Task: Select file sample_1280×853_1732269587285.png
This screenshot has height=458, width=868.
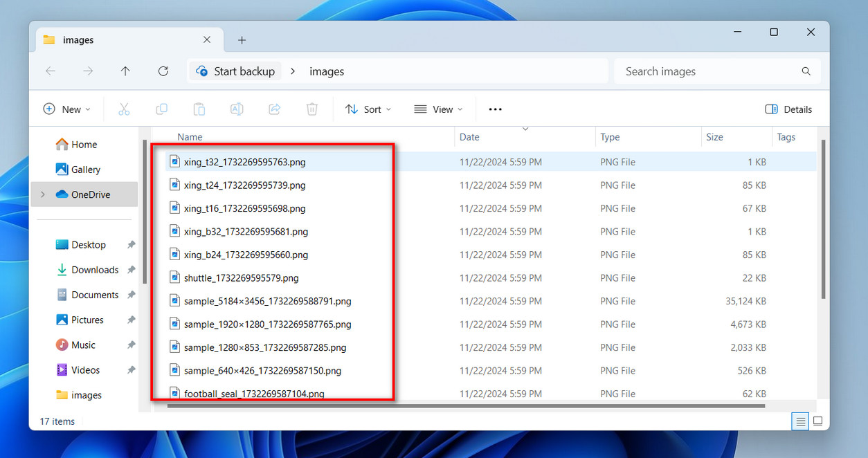Action: [265, 347]
